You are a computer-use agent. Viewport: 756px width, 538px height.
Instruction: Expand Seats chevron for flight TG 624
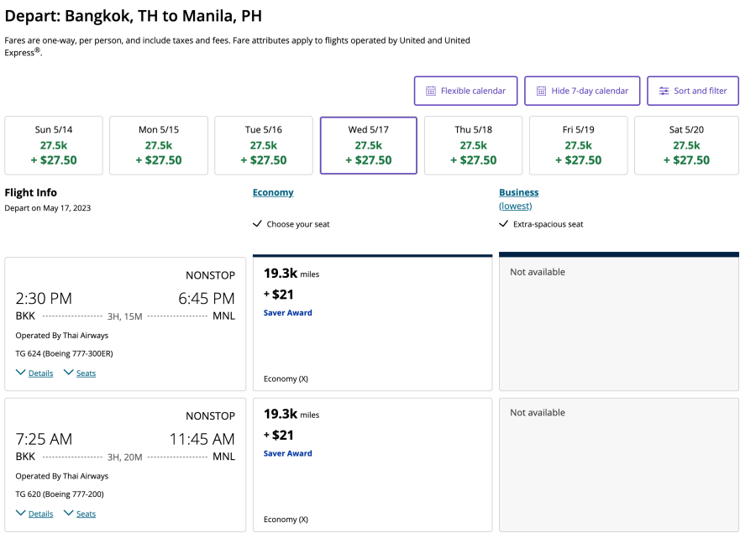point(69,373)
